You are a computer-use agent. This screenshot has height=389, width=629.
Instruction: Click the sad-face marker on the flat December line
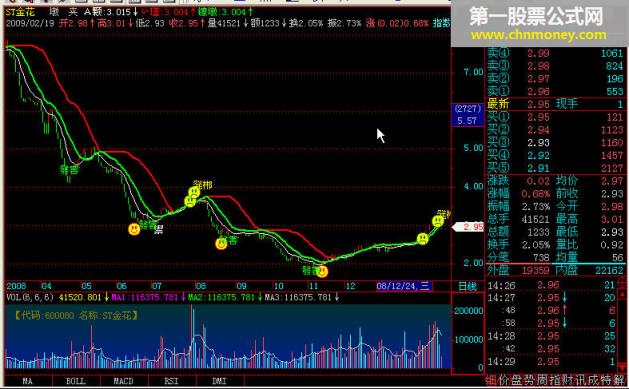pyautogui.click(x=422, y=239)
